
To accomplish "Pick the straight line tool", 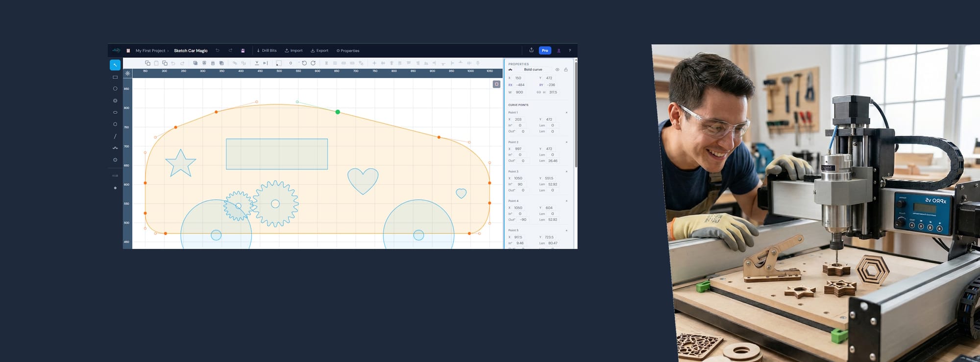I will tap(115, 136).
